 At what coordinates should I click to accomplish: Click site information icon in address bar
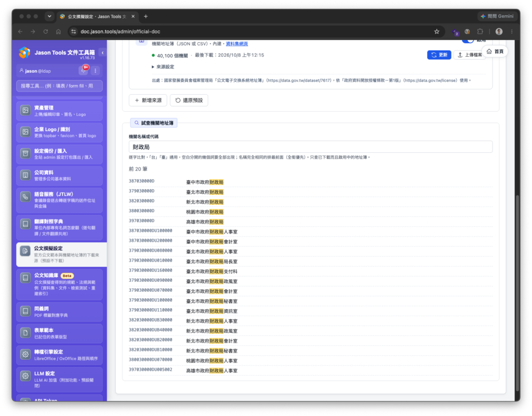click(x=73, y=32)
